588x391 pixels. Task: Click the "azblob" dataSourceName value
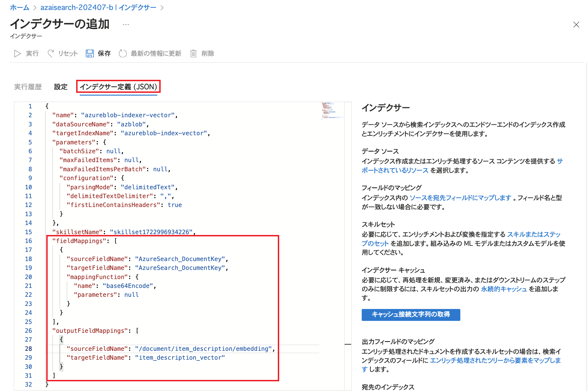[x=131, y=124]
